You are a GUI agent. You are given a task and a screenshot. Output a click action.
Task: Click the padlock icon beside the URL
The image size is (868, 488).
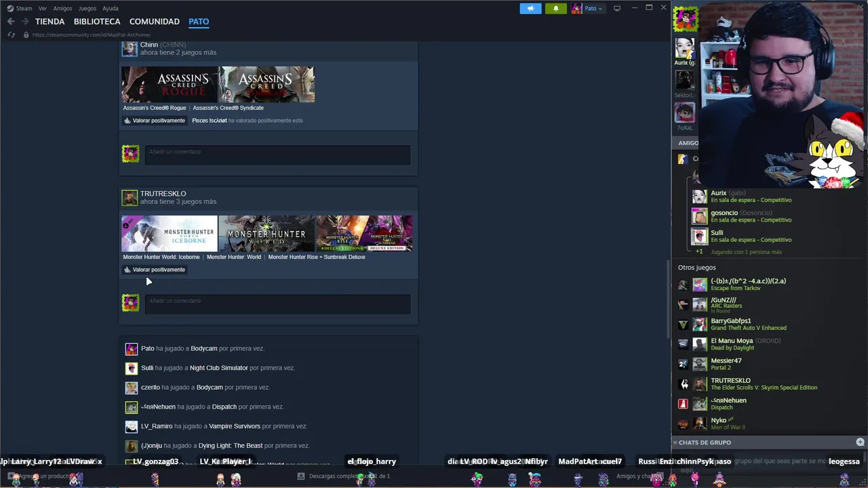(x=26, y=35)
